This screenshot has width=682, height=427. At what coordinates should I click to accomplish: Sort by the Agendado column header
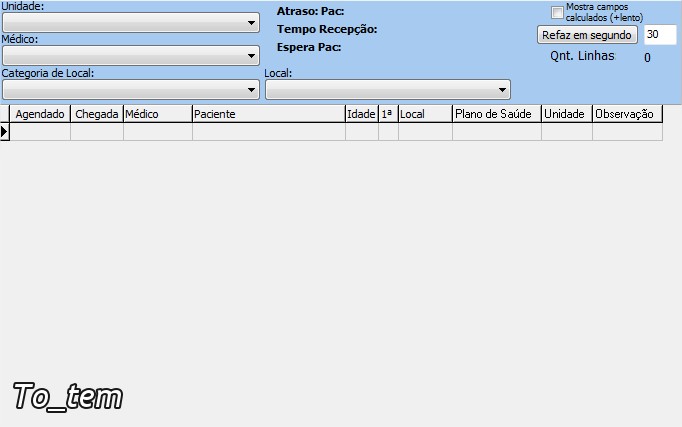click(x=40, y=114)
